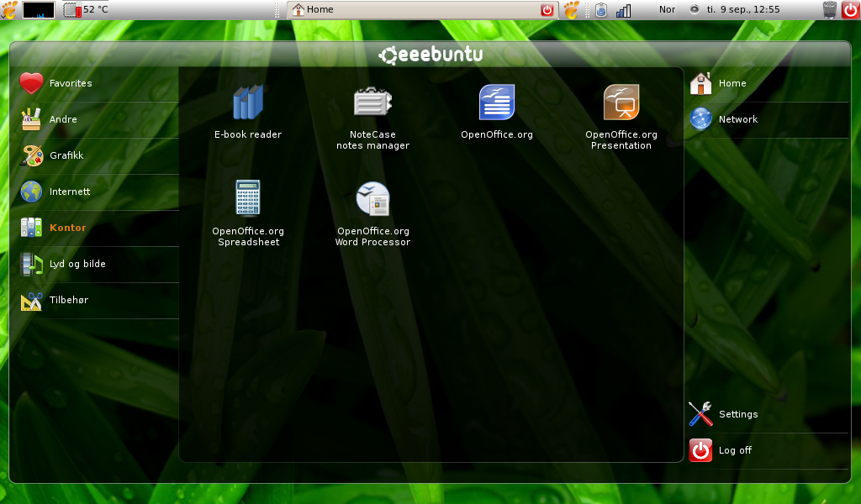This screenshot has height=504, width=861.
Task: Click the E-book reader label
Action: click(248, 134)
